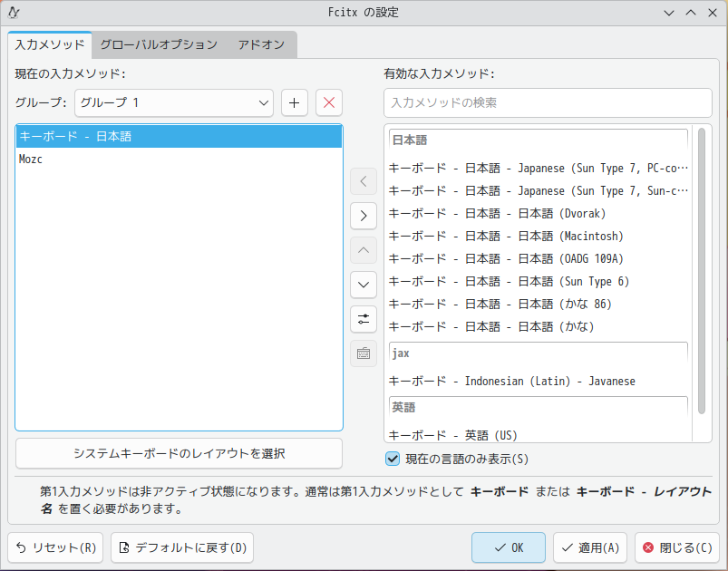Switch to グローバルオプション tab
The height and width of the screenshot is (571, 728).
(x=159, y=44)
